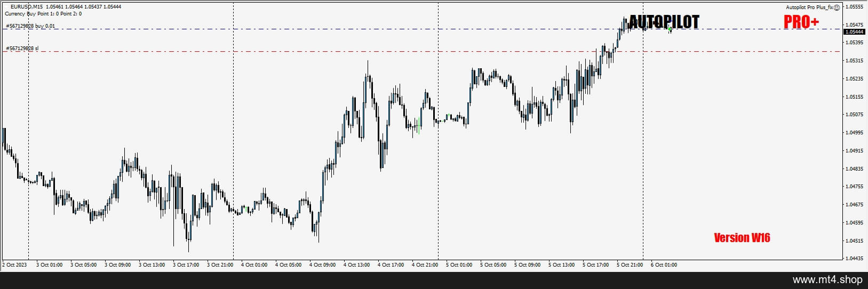Click the 4 Oct 09:00 time axis label
Viewport: 868px width, 289px height.
pos(322,265)
